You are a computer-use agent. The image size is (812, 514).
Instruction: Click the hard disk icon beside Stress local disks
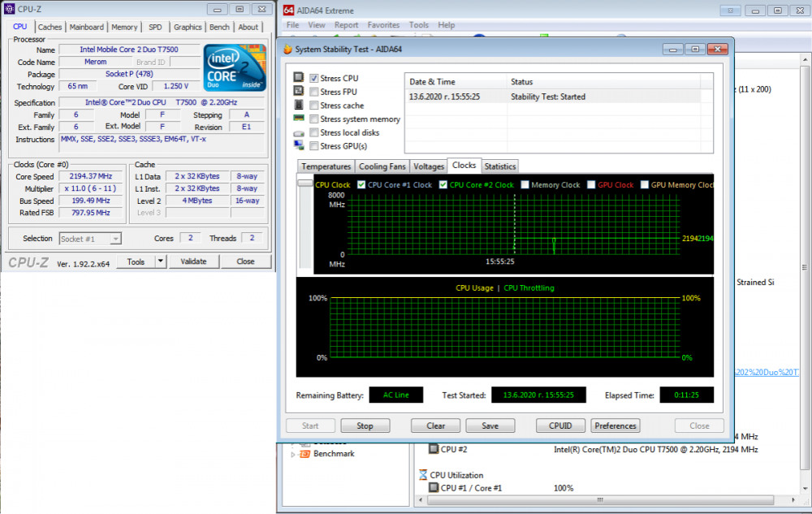tap(300, 132)
